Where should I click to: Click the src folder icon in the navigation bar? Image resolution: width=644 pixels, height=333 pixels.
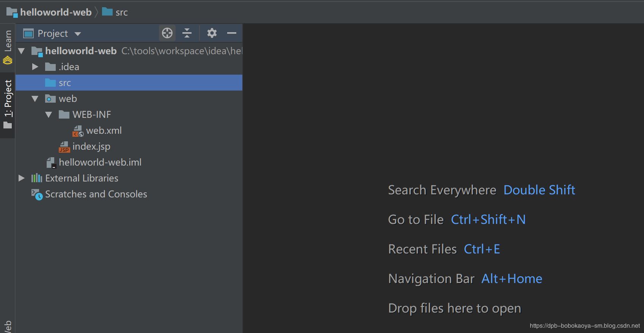click(x=107, y=12)
